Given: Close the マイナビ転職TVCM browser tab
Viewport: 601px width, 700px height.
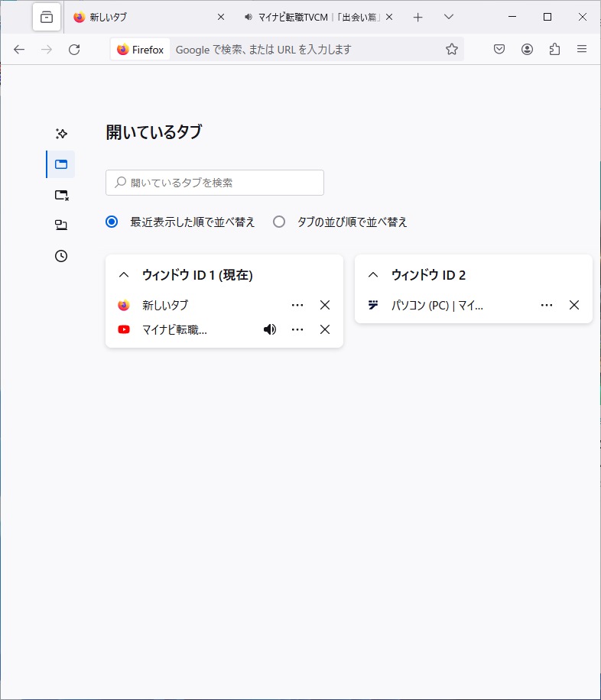Looking at the screenshot, I should [x=389, y=18].
